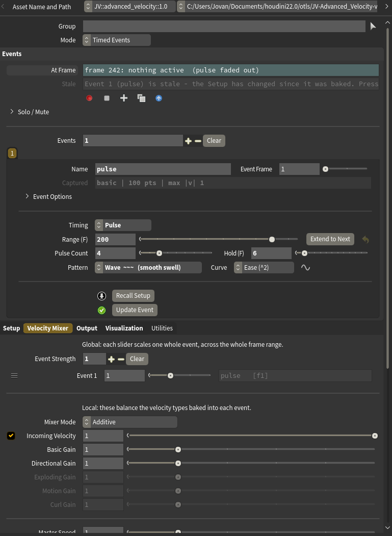392x536 pixels.
Task: Click the Update Event button
Action: (135, 310)
